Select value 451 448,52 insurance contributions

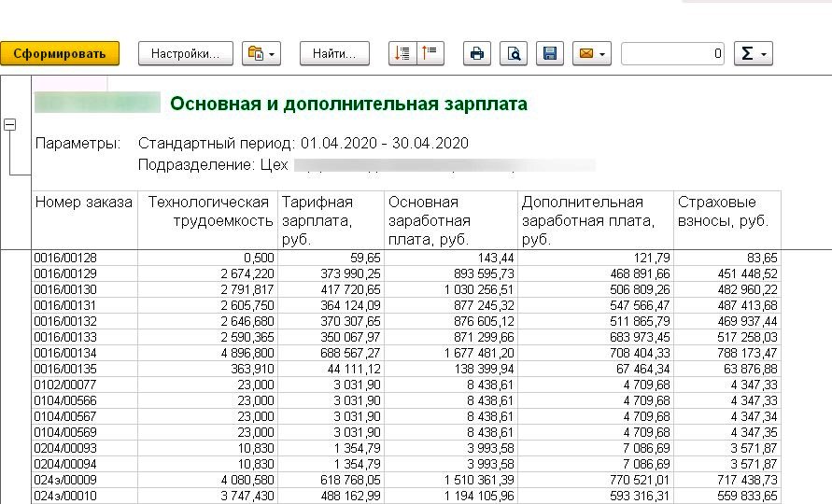pos(727,273)
